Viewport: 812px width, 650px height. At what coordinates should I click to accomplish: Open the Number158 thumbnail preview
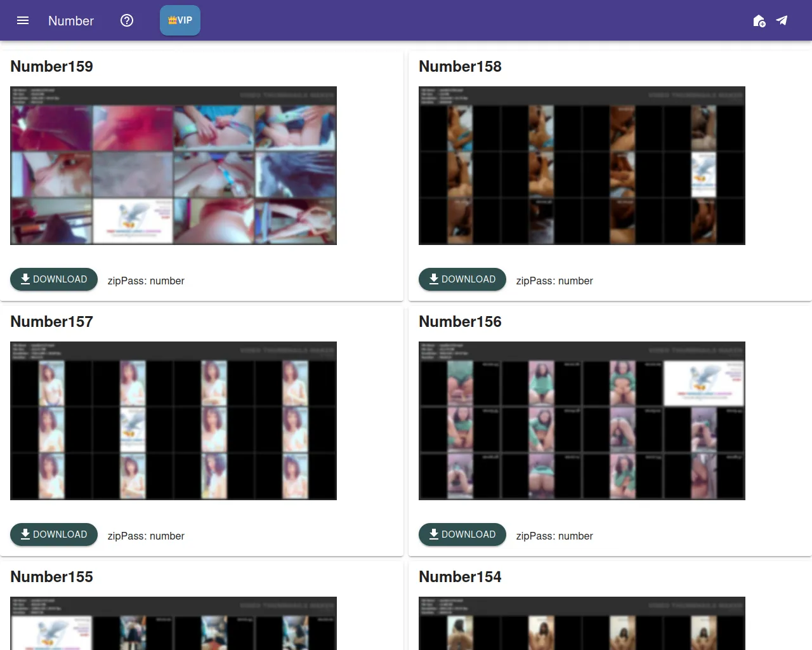tap(581, 165)
